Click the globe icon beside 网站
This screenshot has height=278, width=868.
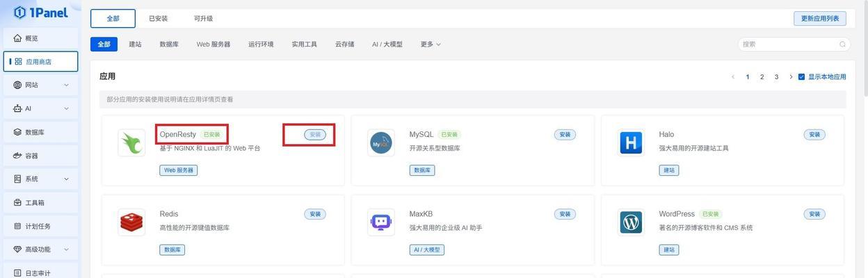17,85
